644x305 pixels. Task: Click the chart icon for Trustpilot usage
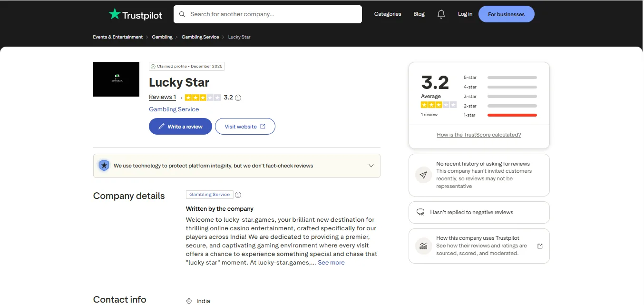point(423,246)
